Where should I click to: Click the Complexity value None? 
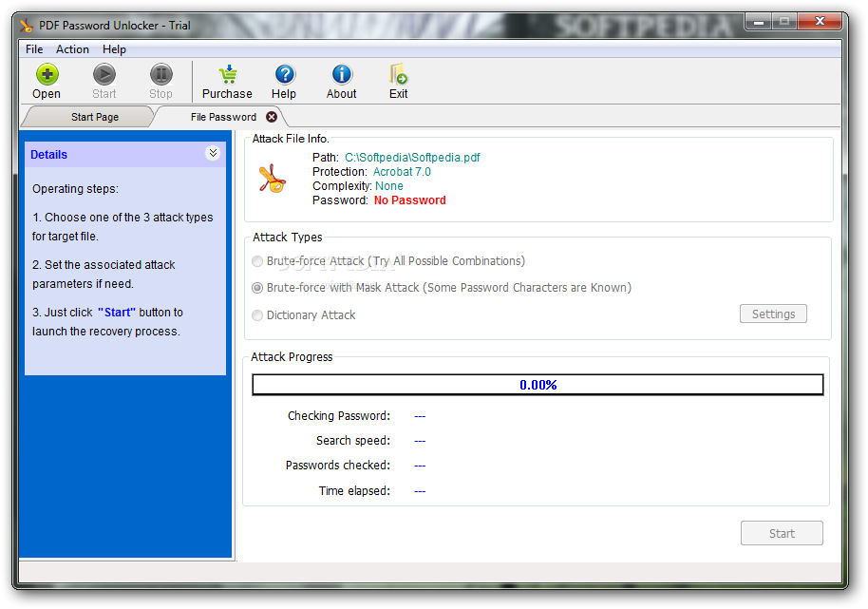[x=389, y=186]
